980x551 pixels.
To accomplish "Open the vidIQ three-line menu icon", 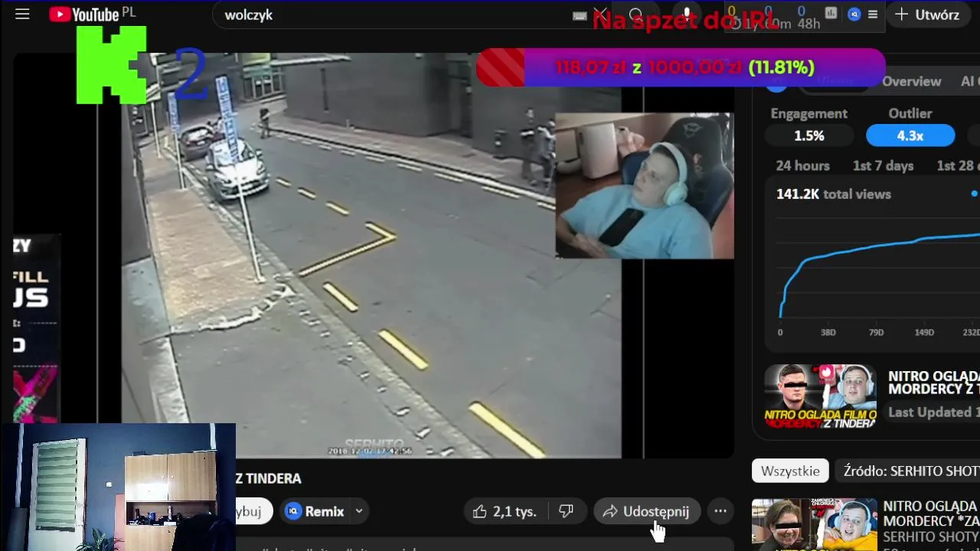I will [873, 15].
